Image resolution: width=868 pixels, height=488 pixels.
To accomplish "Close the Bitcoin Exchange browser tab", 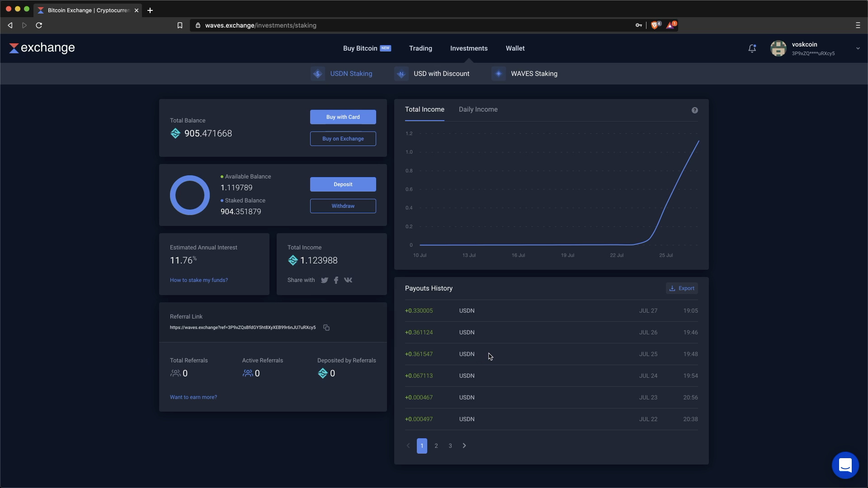I will point(137,10).
